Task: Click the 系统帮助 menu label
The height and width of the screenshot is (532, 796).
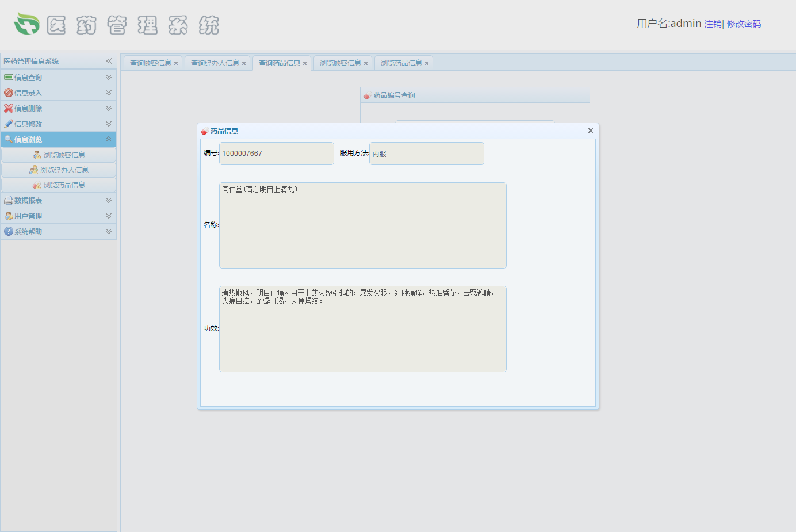Action: click(28, 231)
